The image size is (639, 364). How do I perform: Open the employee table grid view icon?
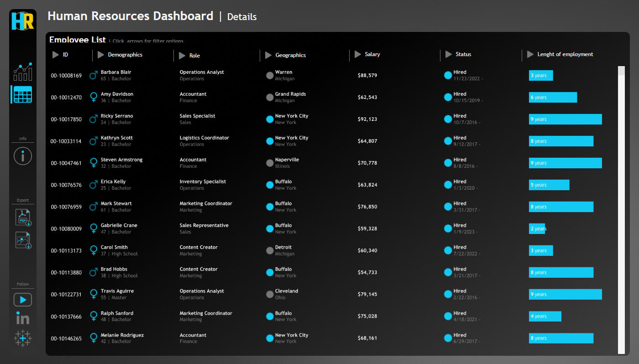click(22, 94)
